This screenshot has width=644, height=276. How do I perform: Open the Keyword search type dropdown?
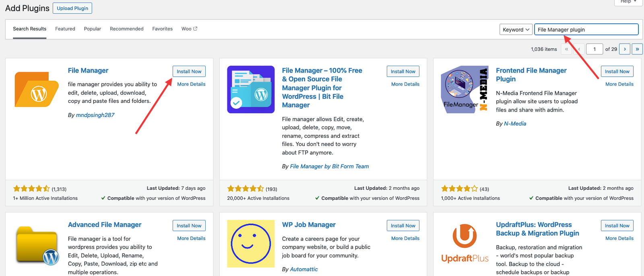tap(516, 29)
